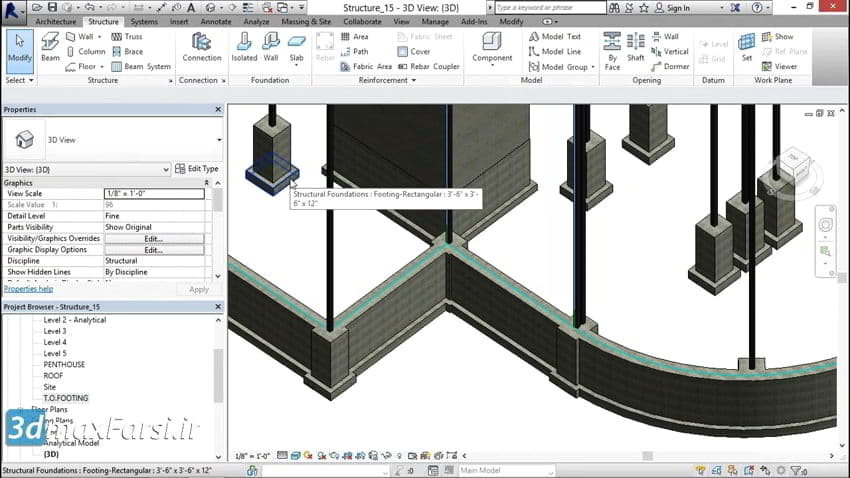The image size is (850, 478).
Task: Add Model Text
Action: [x=555, y=36]
